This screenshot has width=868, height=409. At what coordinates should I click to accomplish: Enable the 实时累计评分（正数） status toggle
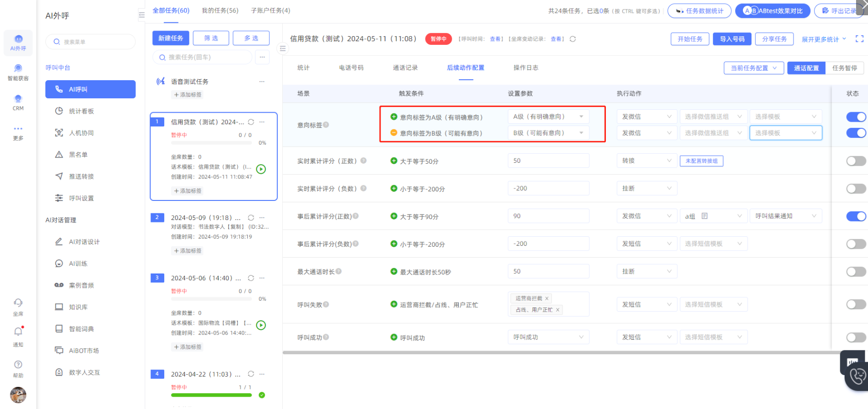coord(856,161)
